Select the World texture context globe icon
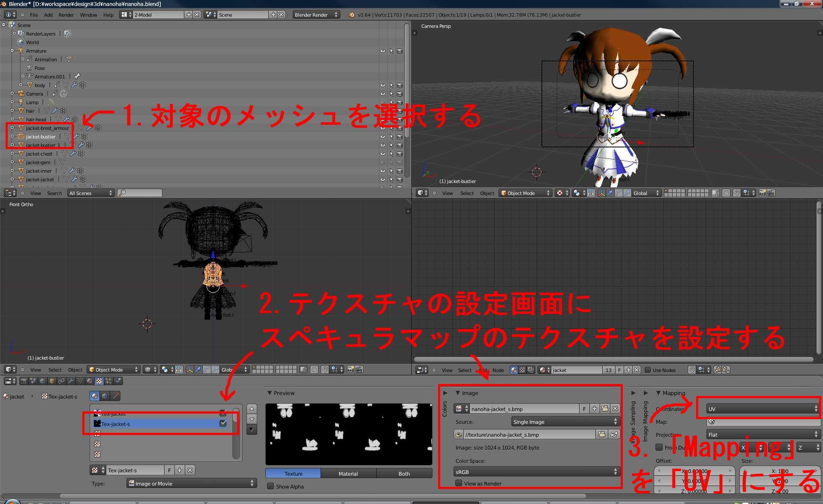Screen dimensions: 823x504 105,396
